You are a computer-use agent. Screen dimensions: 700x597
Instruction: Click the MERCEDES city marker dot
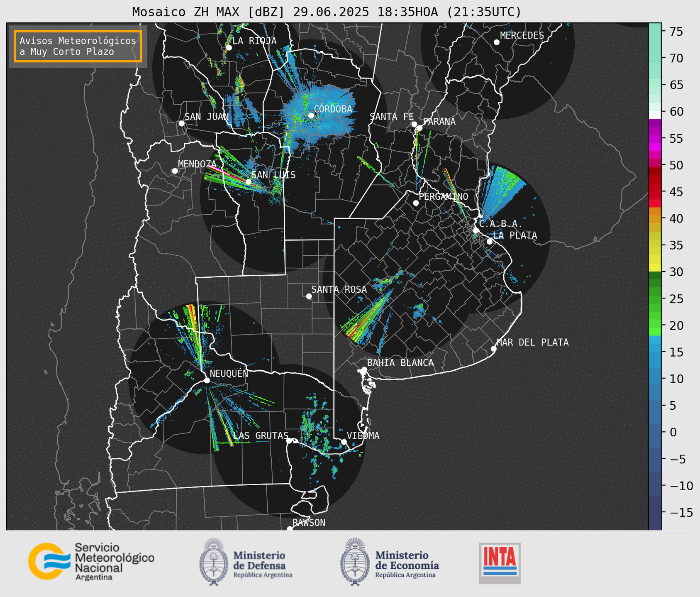click(496, 42)
